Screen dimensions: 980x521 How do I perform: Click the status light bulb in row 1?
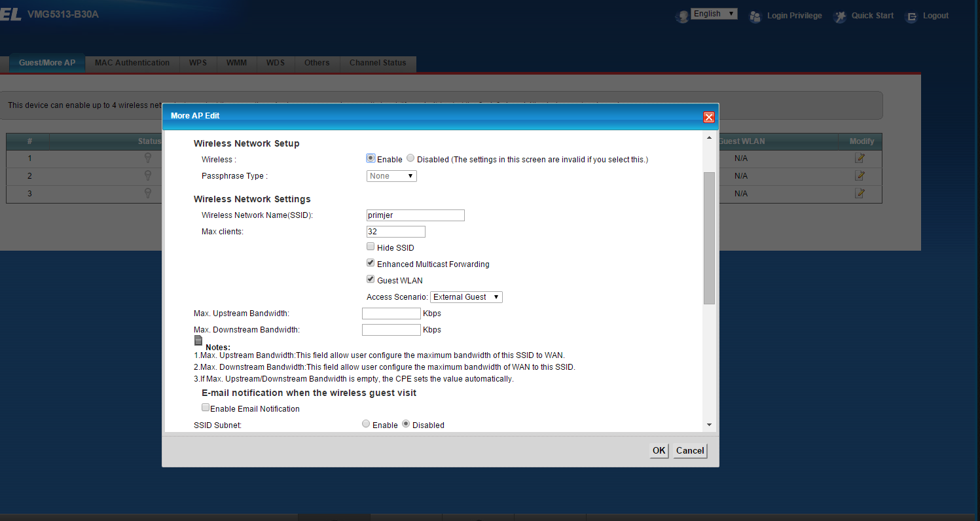148,158
